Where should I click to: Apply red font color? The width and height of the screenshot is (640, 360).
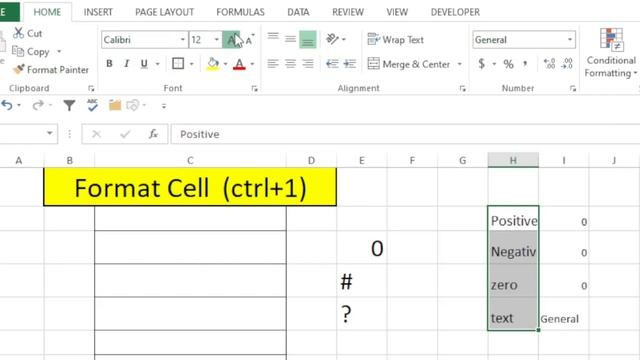click(239, 64)
